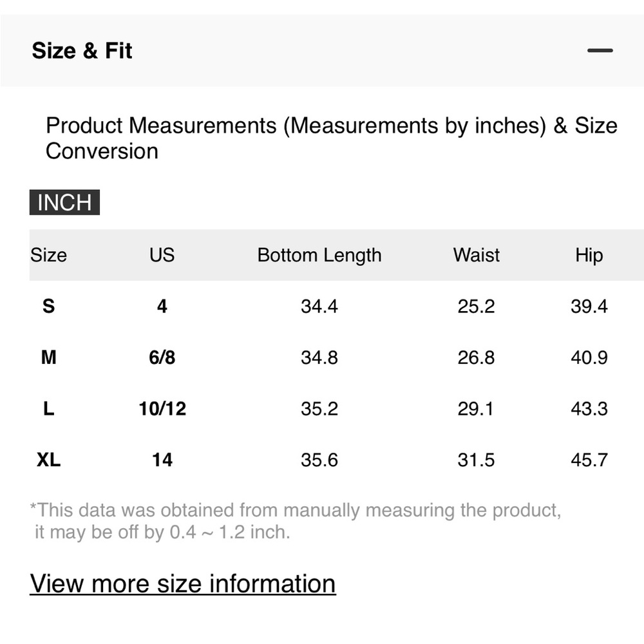Select the 43.3 hip measurement
This screenshot has height=644, width=644.
(589, 409)
